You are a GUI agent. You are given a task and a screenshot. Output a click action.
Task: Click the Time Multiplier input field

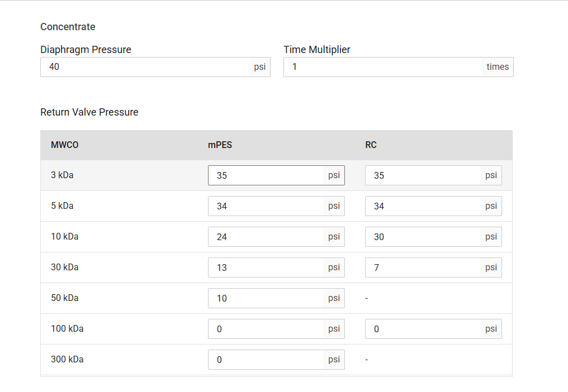tap(382, 67)
